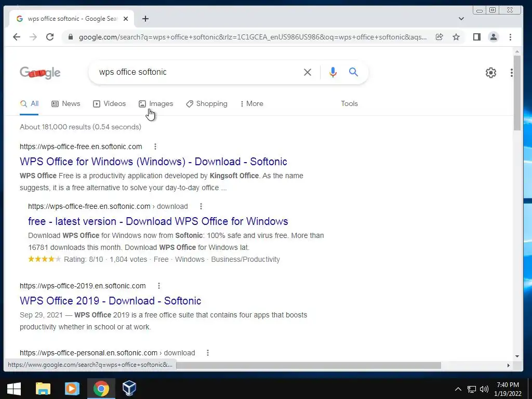Open 'WPS Office 2019 - Download - Softonic' link

click(x=110, y=301)
